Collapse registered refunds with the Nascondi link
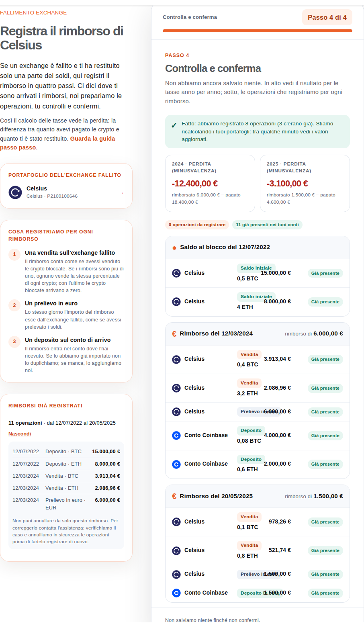 (20, 434)
